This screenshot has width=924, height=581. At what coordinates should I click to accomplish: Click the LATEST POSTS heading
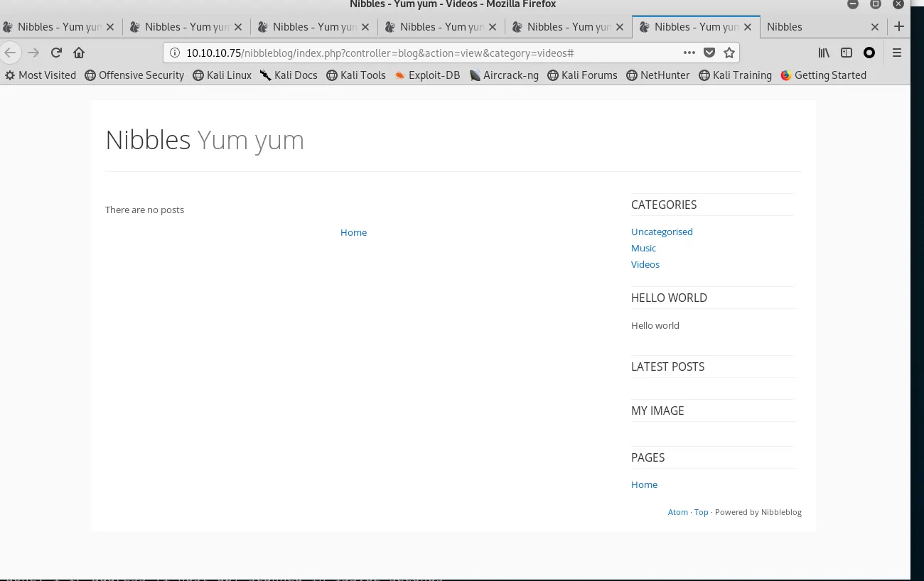(x=668, y=366)
